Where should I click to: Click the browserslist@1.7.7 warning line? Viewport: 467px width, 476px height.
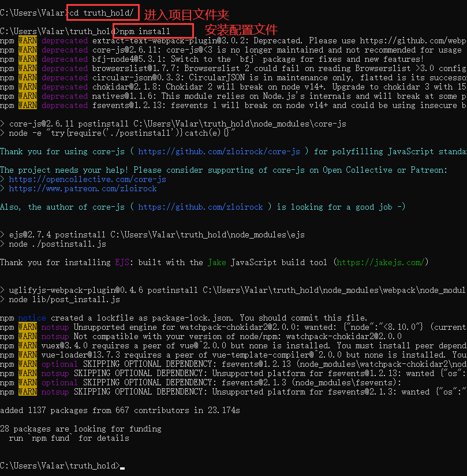click(x=233, y=68)
